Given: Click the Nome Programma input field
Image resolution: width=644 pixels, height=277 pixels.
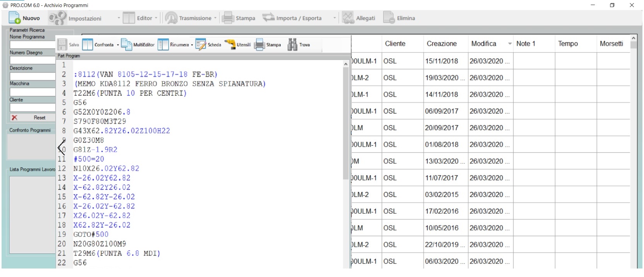Looking at the screenshot, I should [32, 45].
